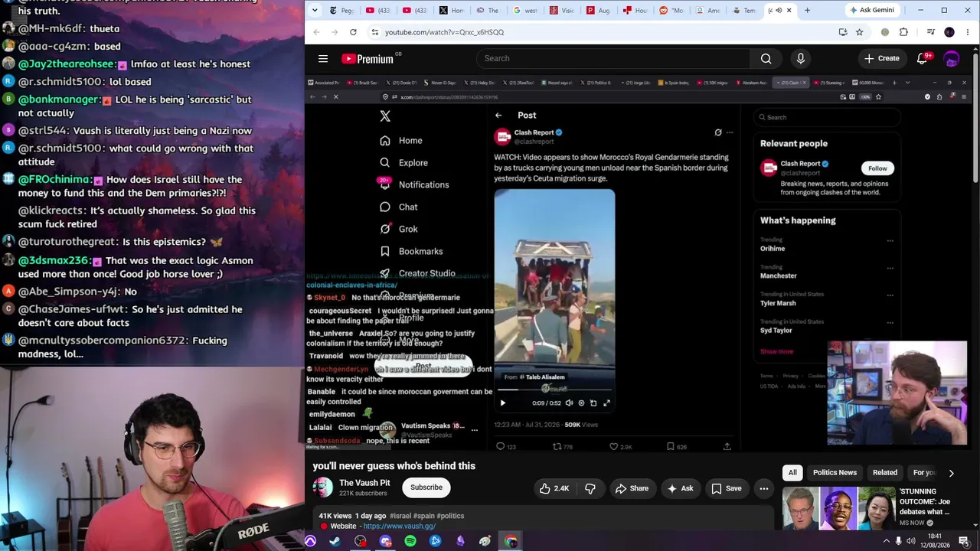Go forward in Chrome
The height and width of the screenshot is (551, 980).
point(335,32)
